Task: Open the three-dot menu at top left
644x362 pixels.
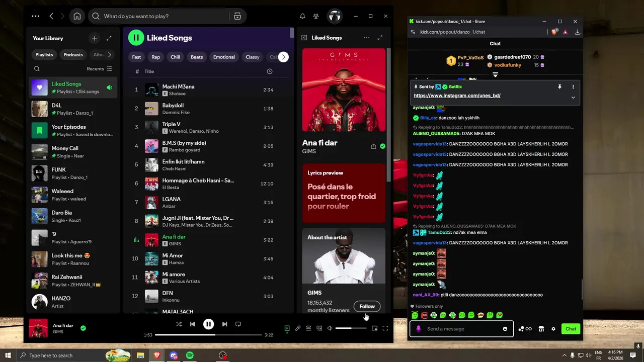Action: click(x=35, y=16)
